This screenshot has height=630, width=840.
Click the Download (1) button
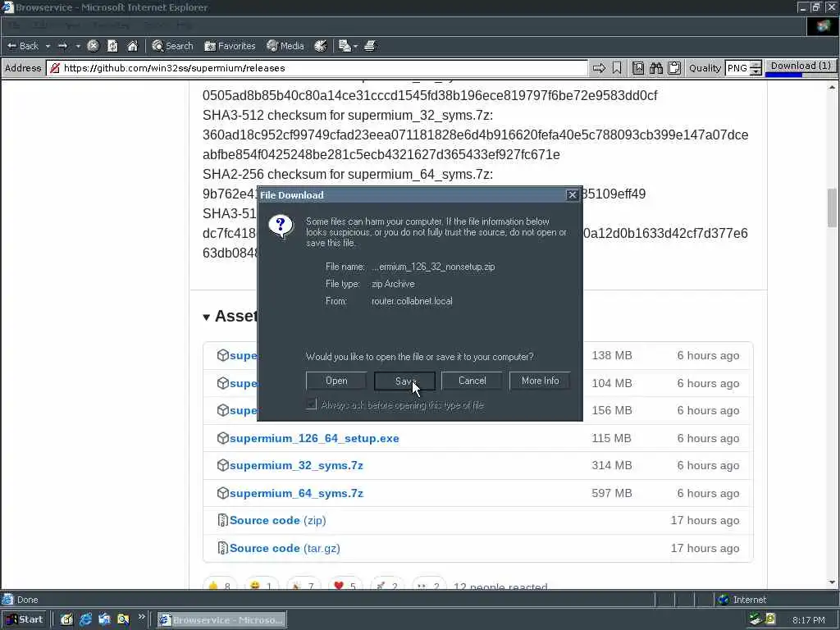[801, 66]
